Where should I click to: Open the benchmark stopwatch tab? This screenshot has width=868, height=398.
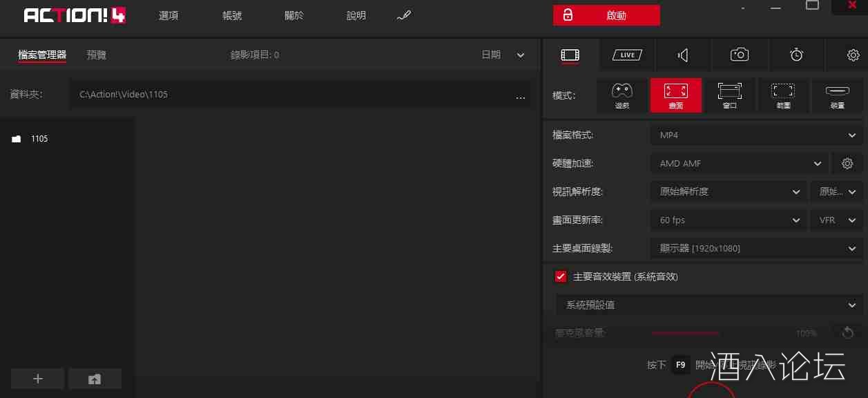(796, 55)
